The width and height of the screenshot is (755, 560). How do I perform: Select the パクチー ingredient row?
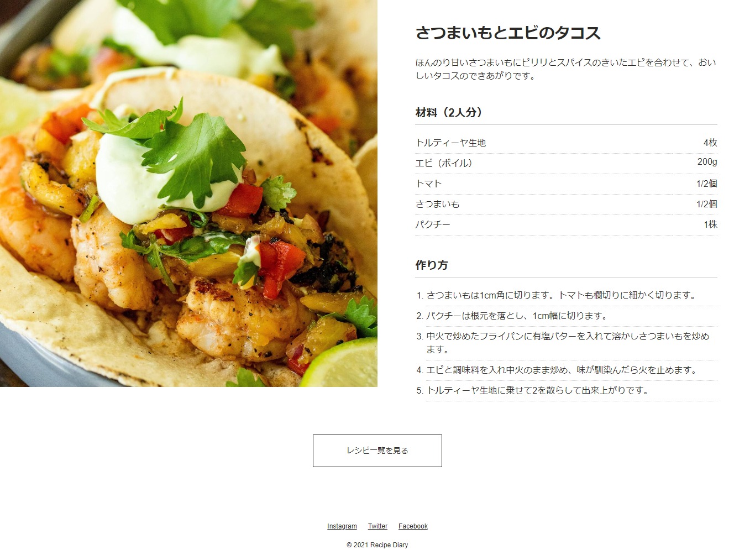click(x=566, y=224)
